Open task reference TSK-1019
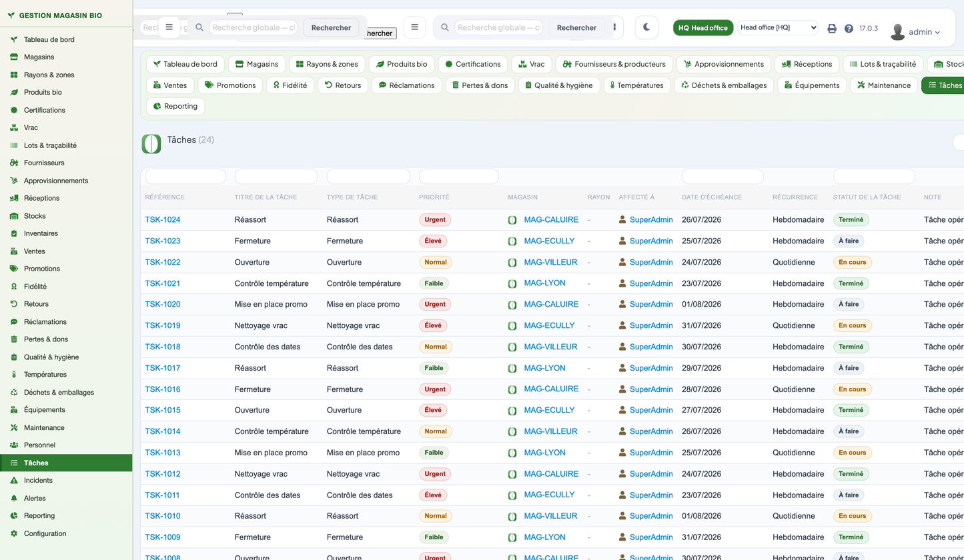This screenshot has width=964, height=560. coord(163,326)
